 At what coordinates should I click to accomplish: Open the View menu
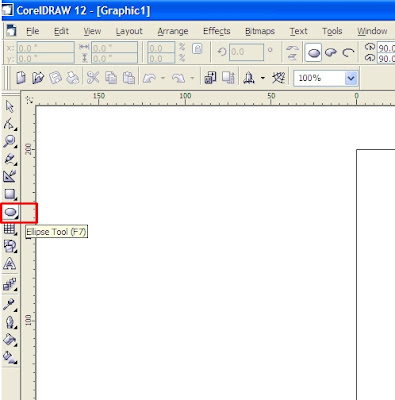tap(92, 31)
